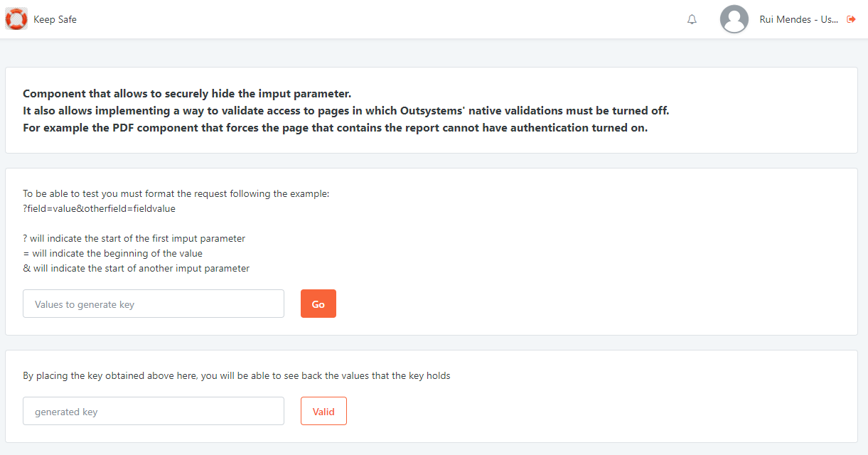The image size is (868, 455).
Task: Focus the Values to generate key field
Action: tap(153, 304)
